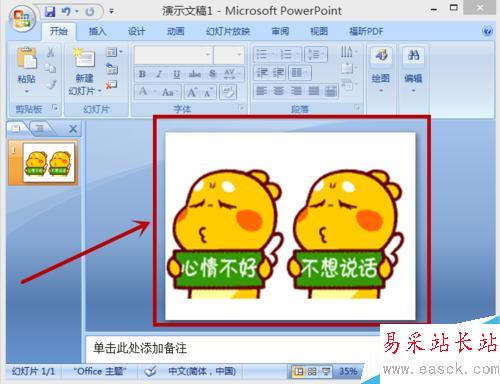
Task: Open the slide layout dropdown
Action: tap(114, 53)
